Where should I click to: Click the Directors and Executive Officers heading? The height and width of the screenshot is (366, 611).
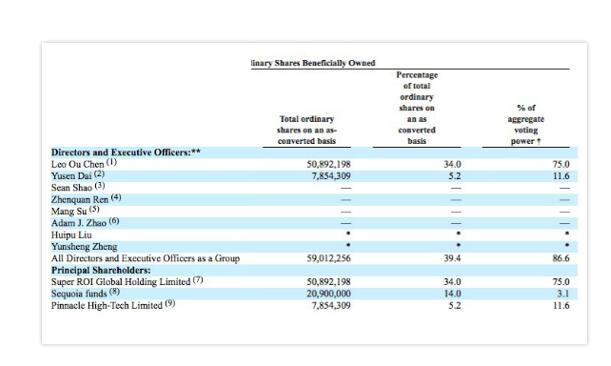(125, 152)
